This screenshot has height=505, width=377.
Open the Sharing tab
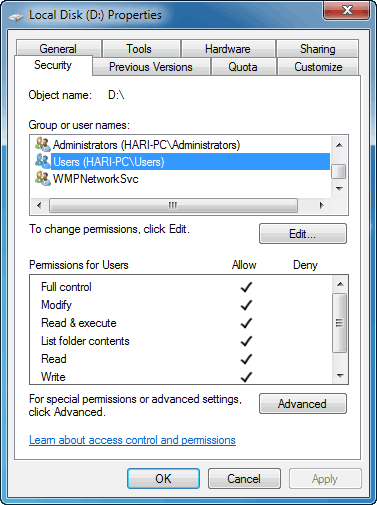(x=318, y=49)
